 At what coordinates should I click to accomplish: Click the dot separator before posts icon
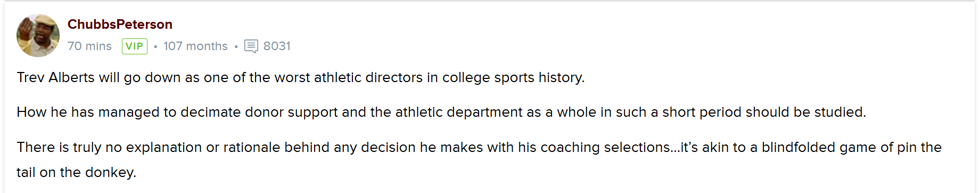click(236, 47)
